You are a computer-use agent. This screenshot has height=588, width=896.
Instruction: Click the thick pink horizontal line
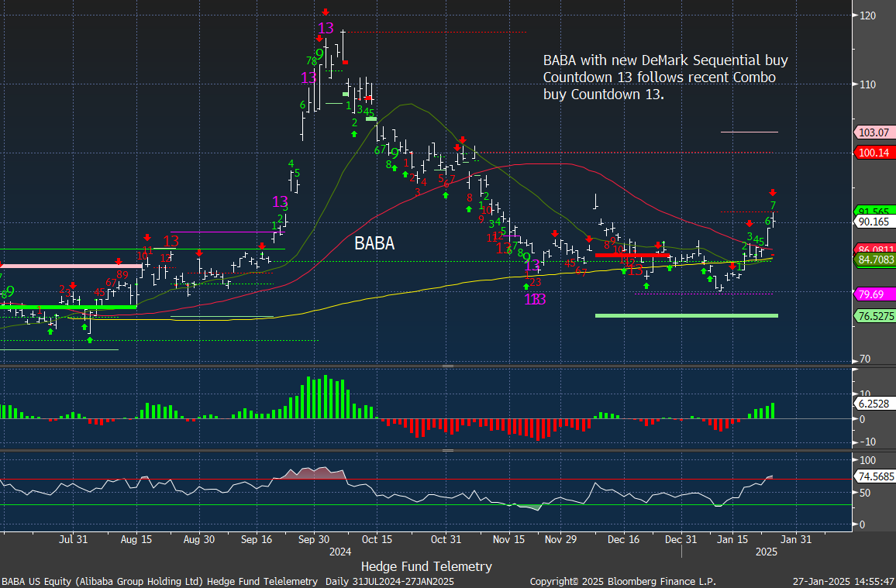pyautogui.click(x=71, y=266)
